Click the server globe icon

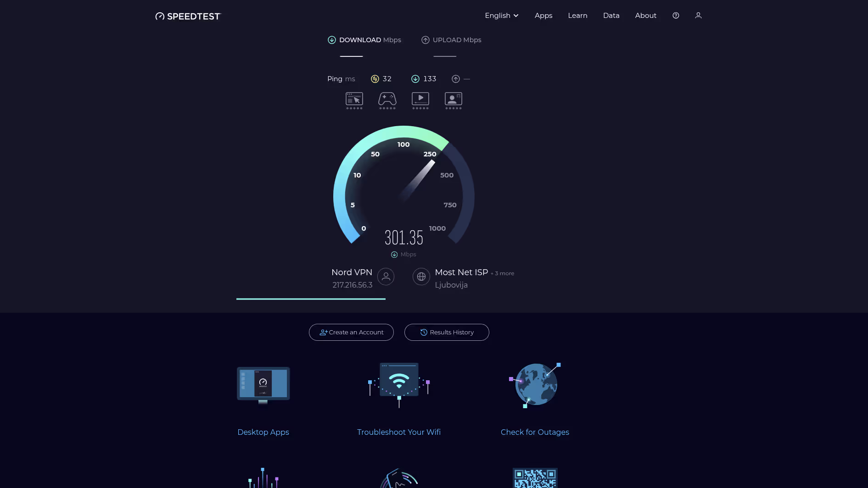[421, 277]
